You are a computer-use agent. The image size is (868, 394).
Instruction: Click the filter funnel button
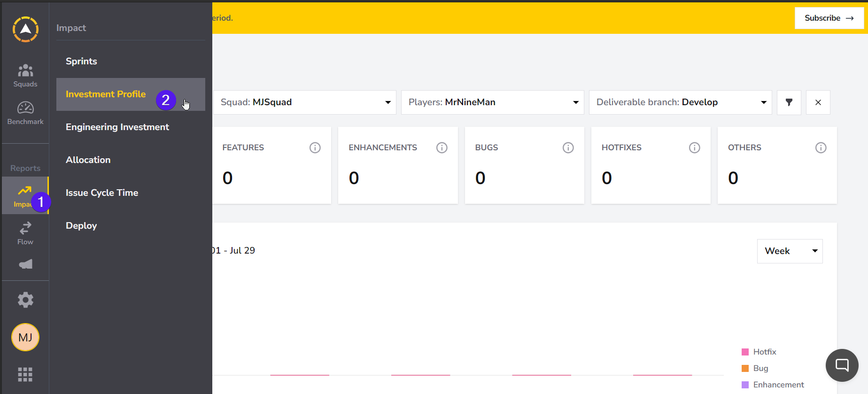coord(789,102)
